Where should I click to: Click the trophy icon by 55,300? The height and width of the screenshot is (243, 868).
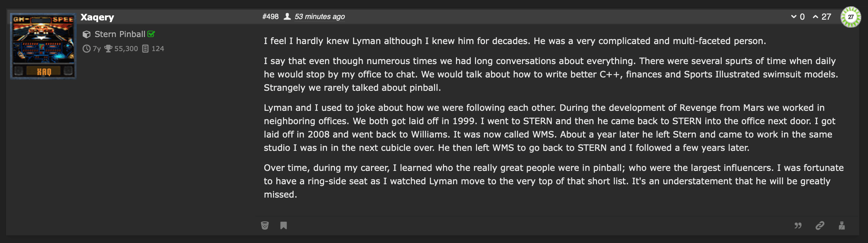pos(108,49)
